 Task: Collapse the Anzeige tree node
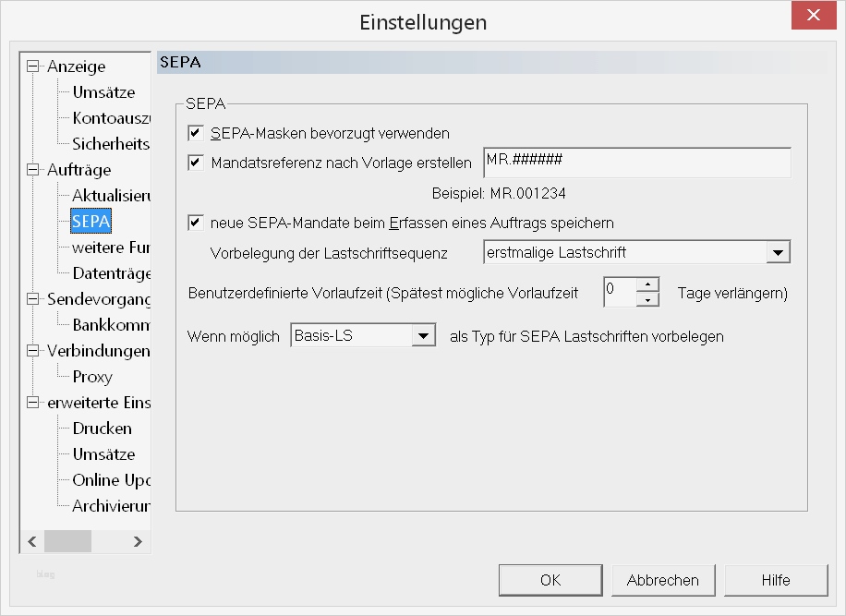point(34,66)
